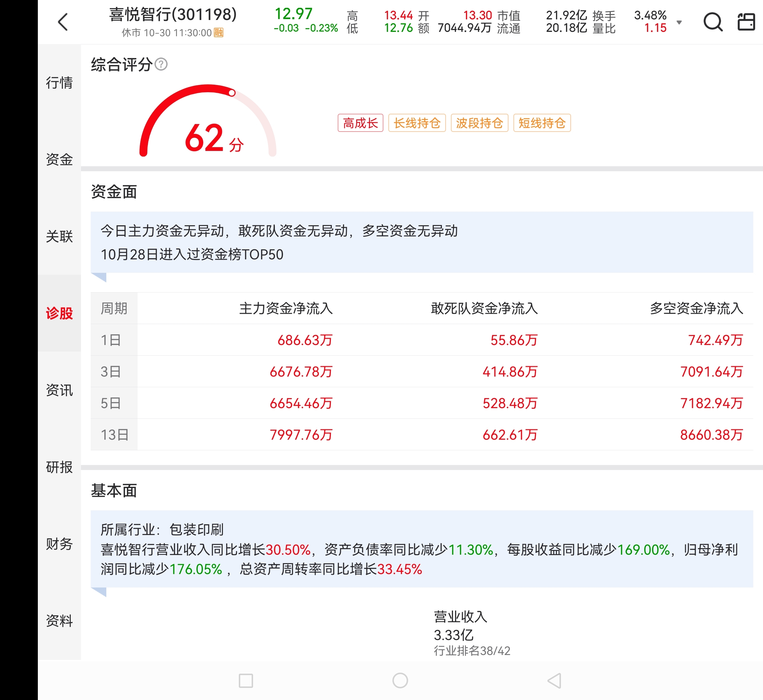Open the search magnifier icon

tap(713, 22)
